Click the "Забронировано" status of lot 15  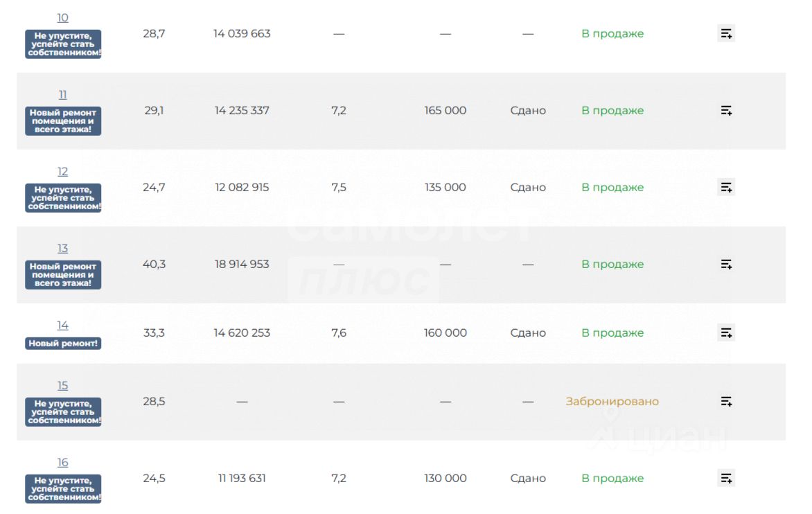612,401
